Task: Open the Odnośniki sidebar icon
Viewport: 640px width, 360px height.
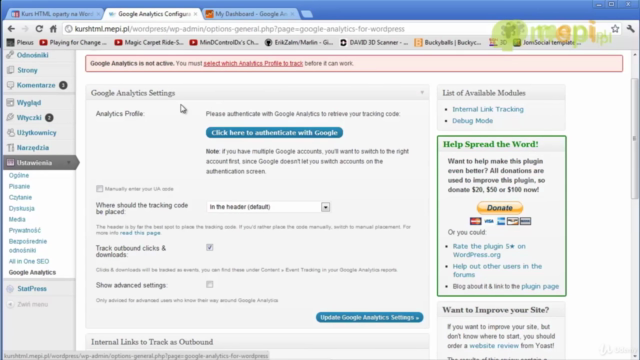Action: tap(10, 55)
